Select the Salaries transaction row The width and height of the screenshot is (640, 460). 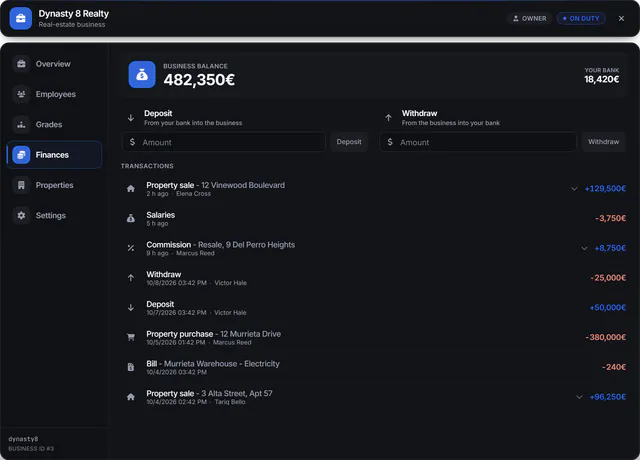[373, 218]
